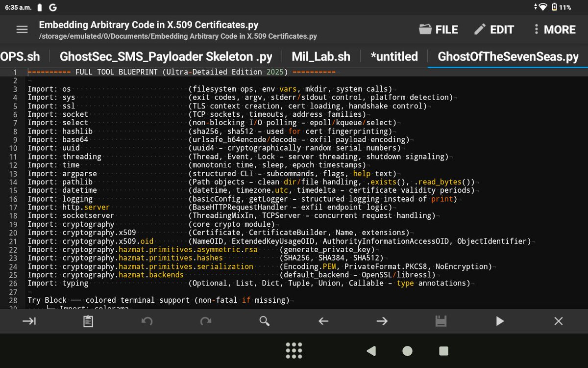Open the MORE overflow menu
Screen dimensions: 588x368
tap(554, 29)
